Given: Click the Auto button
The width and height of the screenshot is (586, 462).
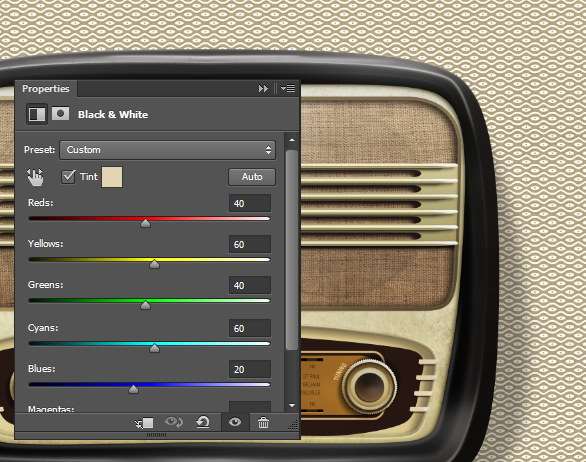Looking at the screenshot, I should (252, 177).
